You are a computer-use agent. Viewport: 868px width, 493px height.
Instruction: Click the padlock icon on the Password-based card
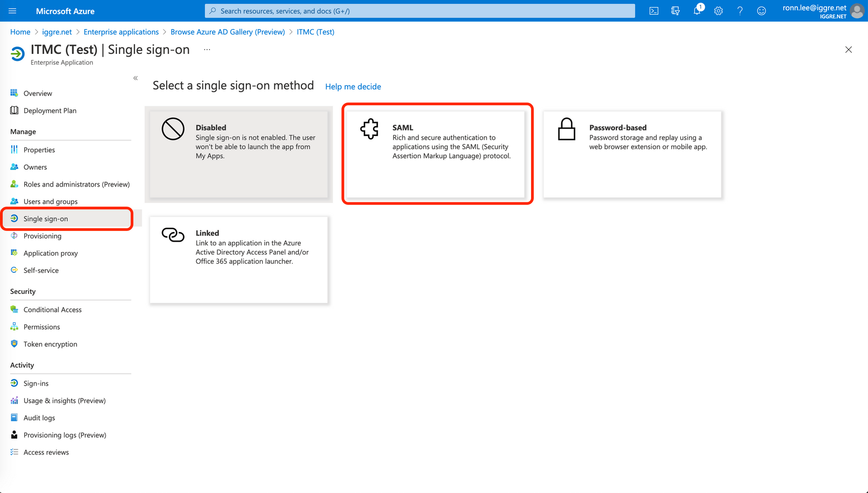tap(567, 129)
